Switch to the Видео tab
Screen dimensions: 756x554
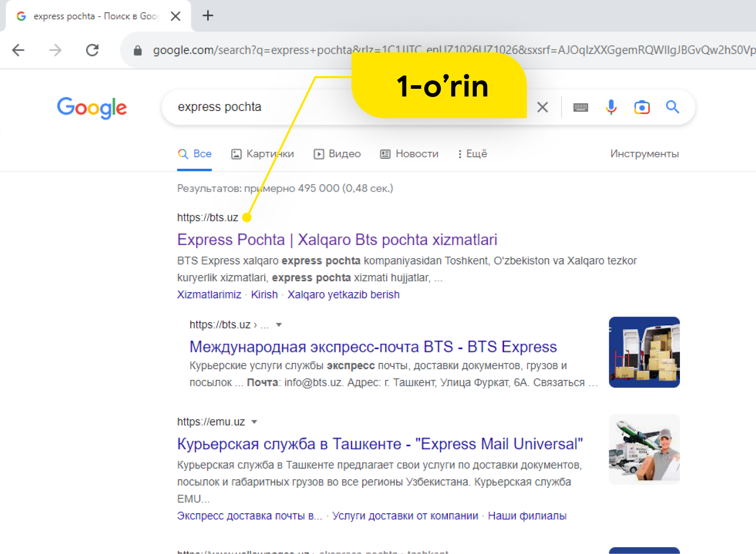click(x=337, y=154)
